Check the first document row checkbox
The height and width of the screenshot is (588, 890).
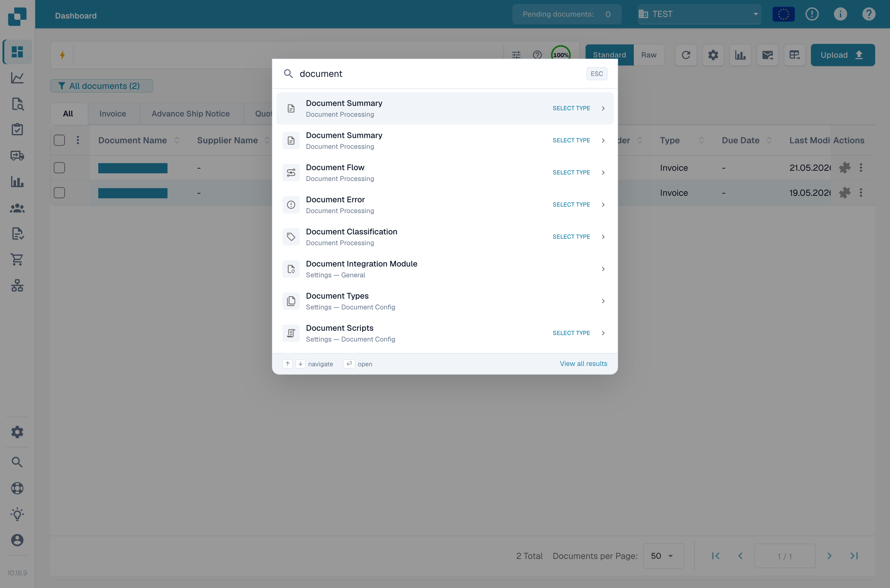[x=59, y=168]
